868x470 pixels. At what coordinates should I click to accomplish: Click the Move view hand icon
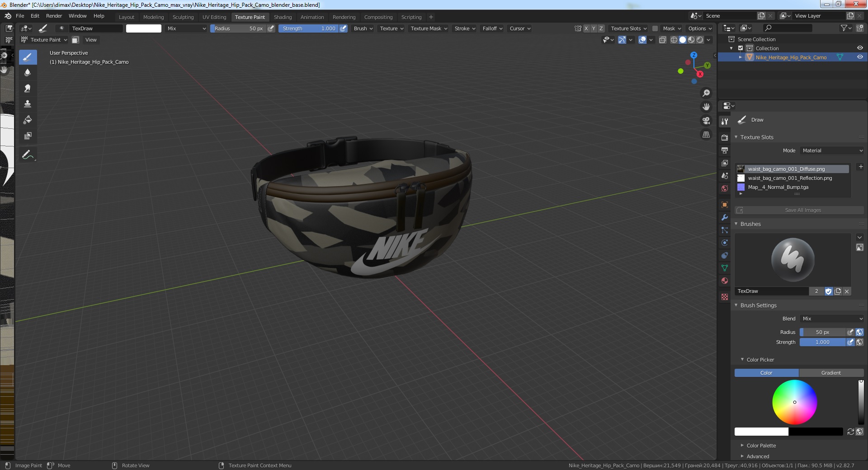tap(706, 107)
